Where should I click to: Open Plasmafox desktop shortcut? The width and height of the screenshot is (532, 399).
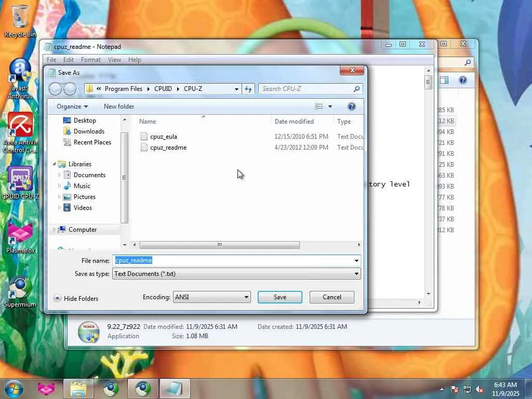20,237
